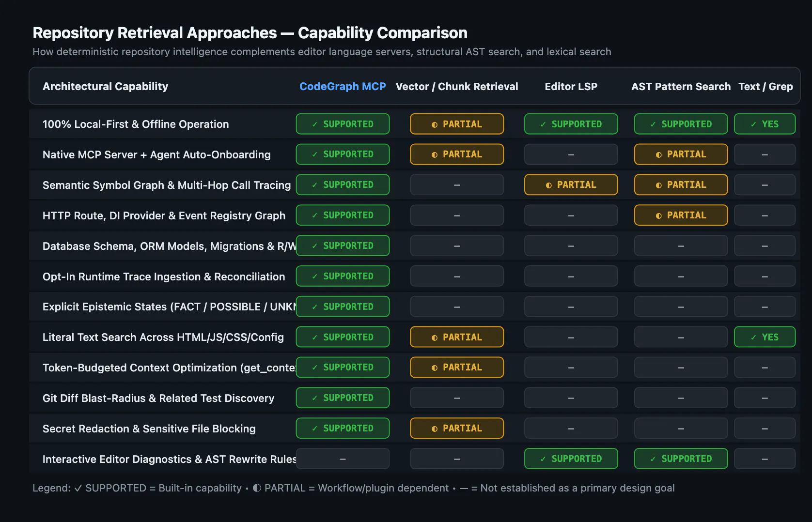Click Editor LSP SUPPORTED in the Interactive Editor Diagnostics row

tap(571, 459)
